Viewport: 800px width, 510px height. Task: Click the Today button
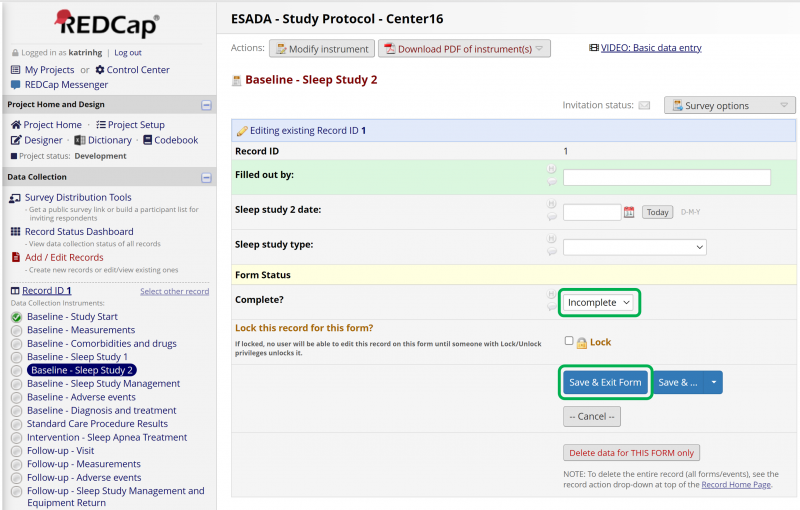pyautogui.click(x=657, y=212)
